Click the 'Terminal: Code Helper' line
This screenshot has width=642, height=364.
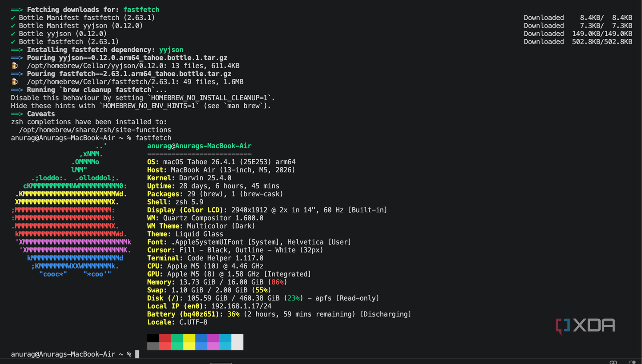pyautogui.click(x=205, y=258)
